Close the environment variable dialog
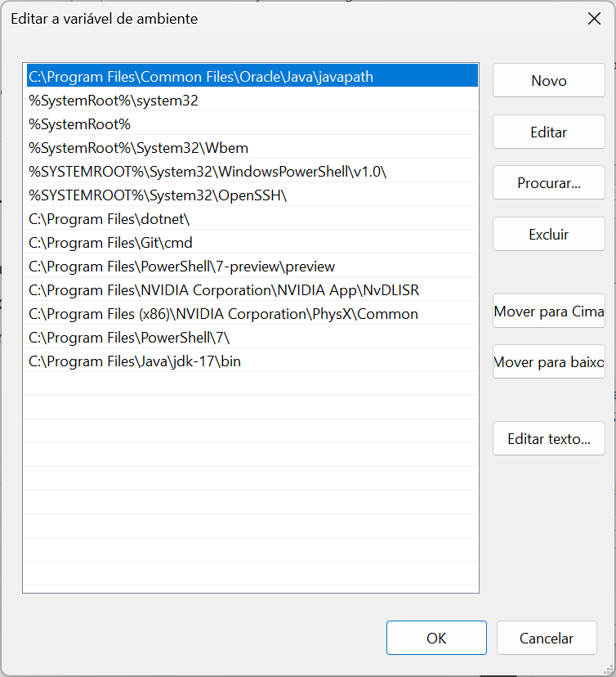Screen dimensions: 616x677 594,19
